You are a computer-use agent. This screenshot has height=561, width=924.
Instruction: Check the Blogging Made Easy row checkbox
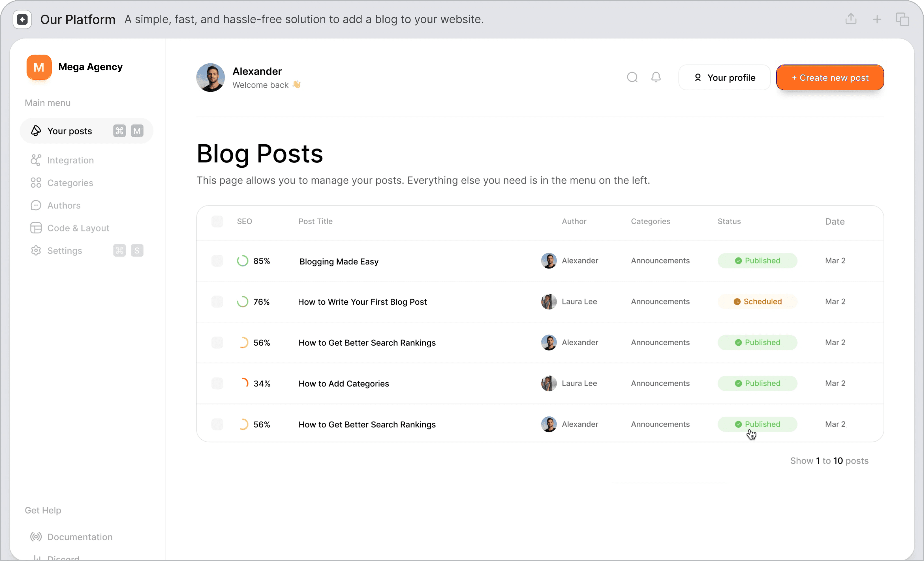pos(217,261)
